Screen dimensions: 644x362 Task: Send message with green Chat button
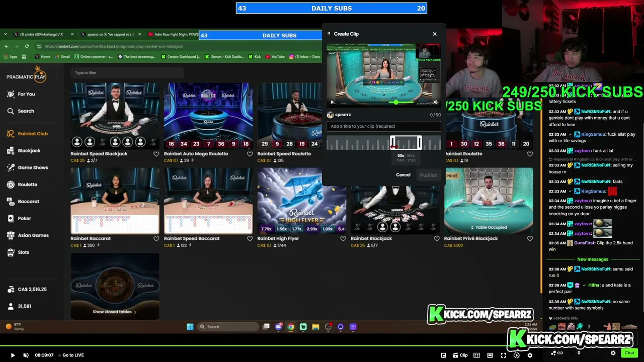point(629,353)
